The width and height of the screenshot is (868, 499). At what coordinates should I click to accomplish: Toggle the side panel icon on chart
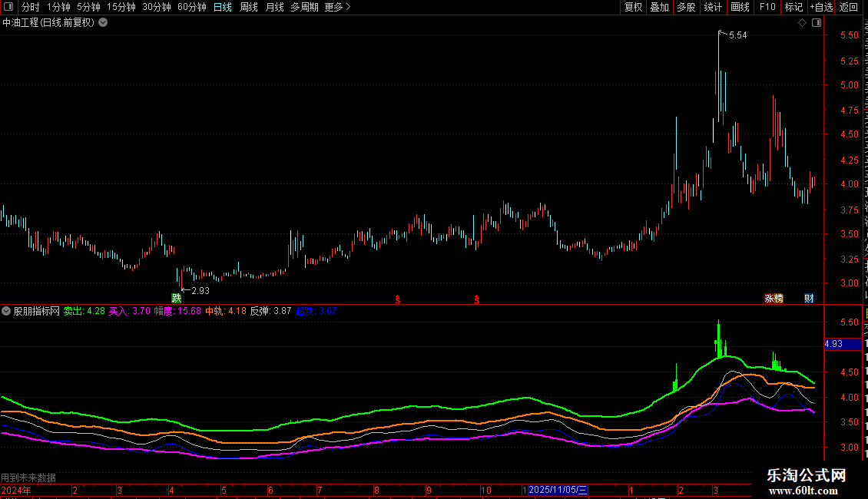tap(817, 23)
